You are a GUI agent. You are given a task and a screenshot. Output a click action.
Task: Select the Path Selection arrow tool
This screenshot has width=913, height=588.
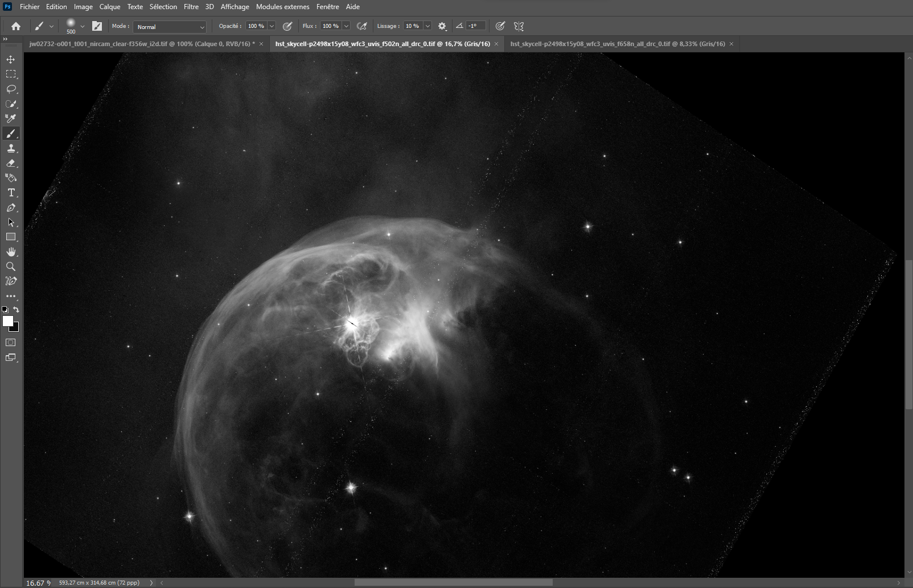pos(11,223)
